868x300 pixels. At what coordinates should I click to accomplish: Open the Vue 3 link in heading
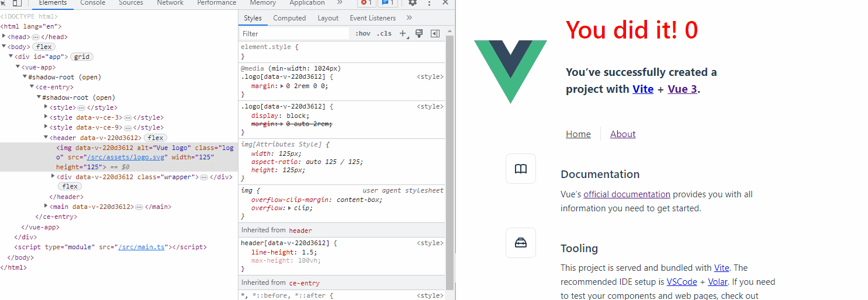(682, 89)
